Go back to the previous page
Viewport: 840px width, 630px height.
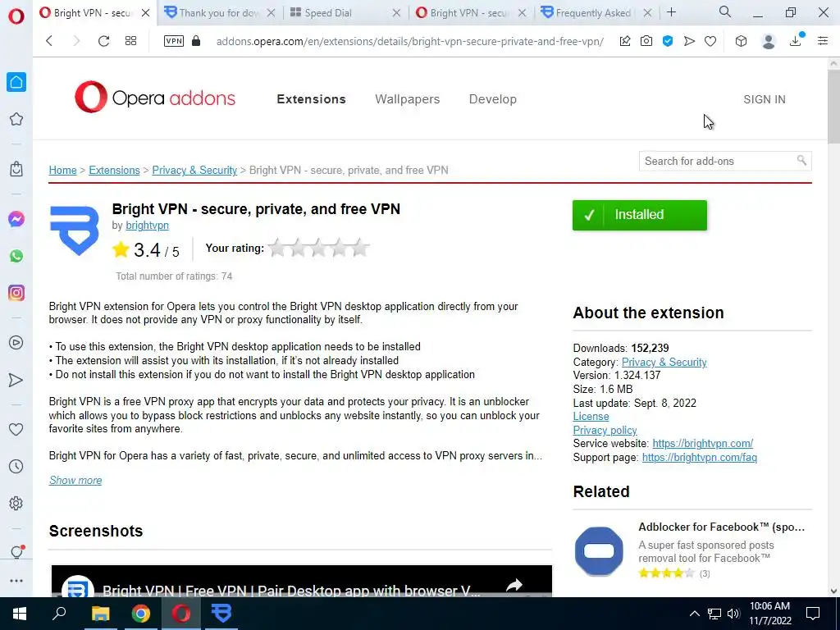click(x=49, y=41)
